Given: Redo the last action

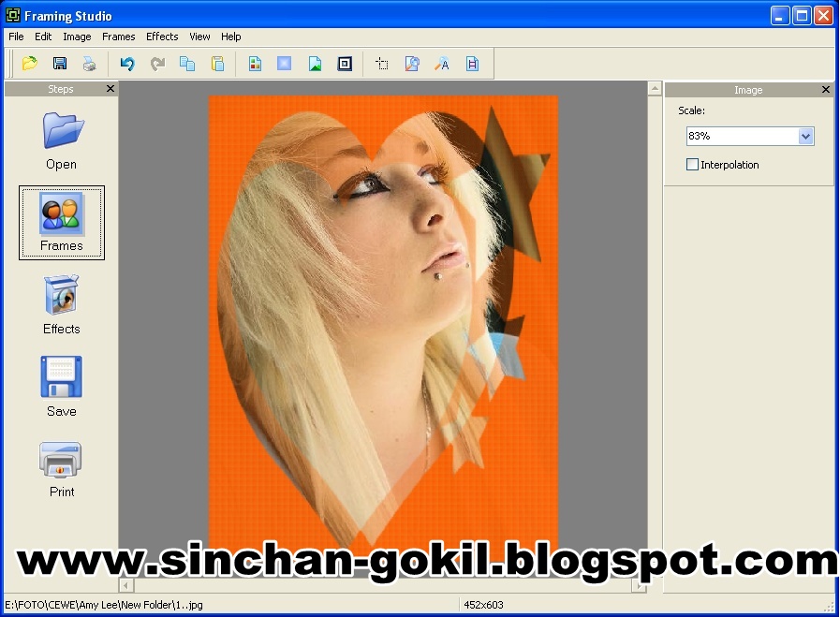Looking at the screenshot, I should pyautogui.click(x=157, y=63).
